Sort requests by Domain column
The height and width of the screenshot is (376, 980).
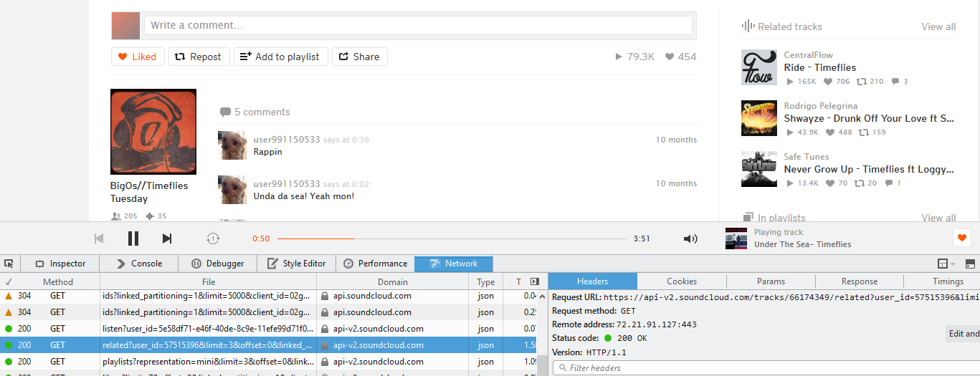click(x=393, y=282)
